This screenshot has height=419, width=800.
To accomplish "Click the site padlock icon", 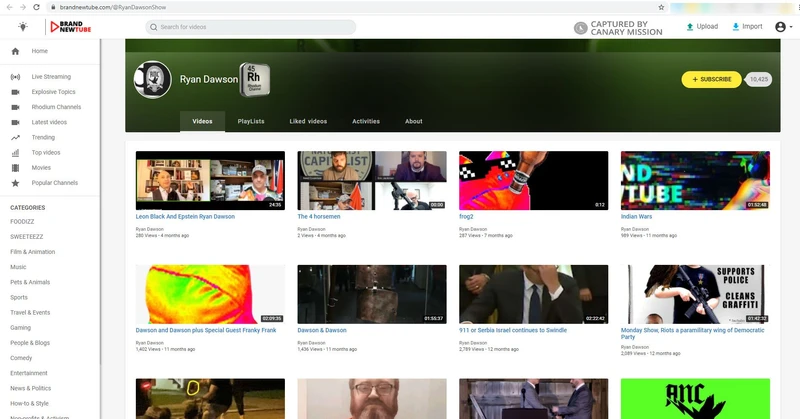I will coord(53,7).
